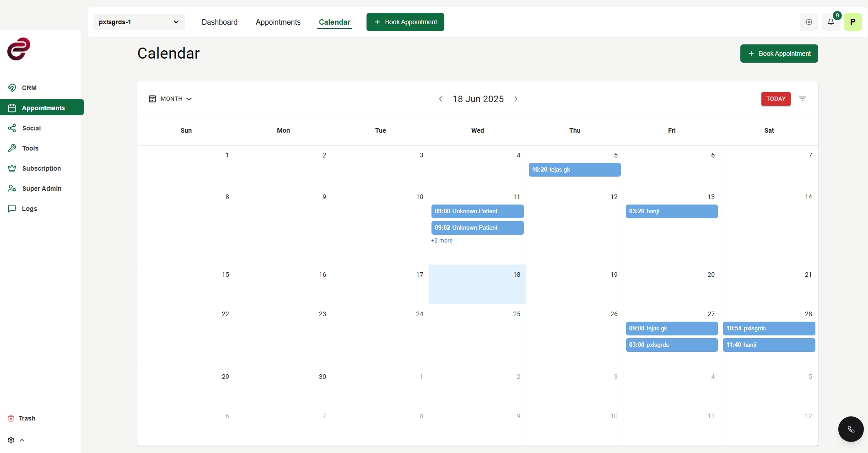Select highlighted day 18 cell
This screenshot has height=453, width=868.
pos(478,284)
